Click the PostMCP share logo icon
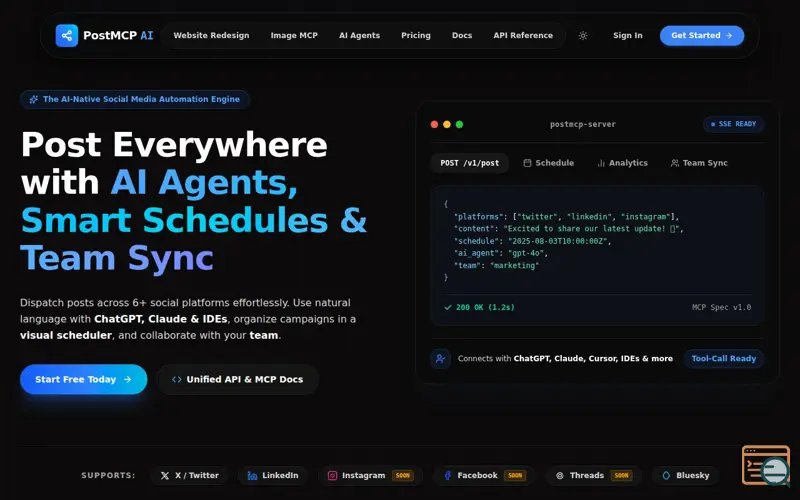 pos(67,36)
